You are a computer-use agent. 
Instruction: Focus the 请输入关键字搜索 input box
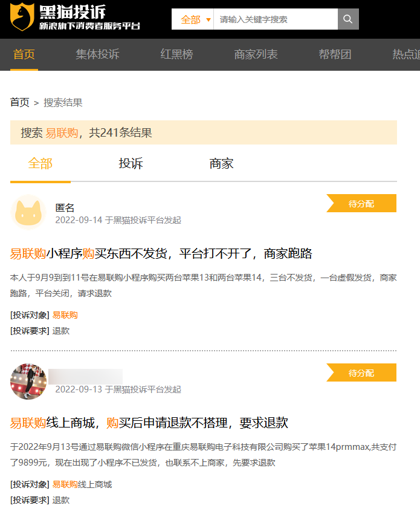[276, 19]
